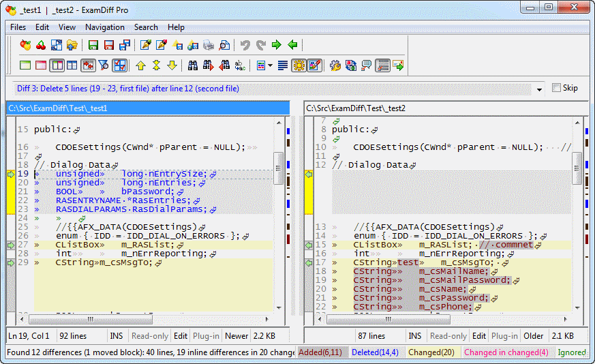
Task: Click Plug-in in right pane status bar
Action: click(504, 336)
